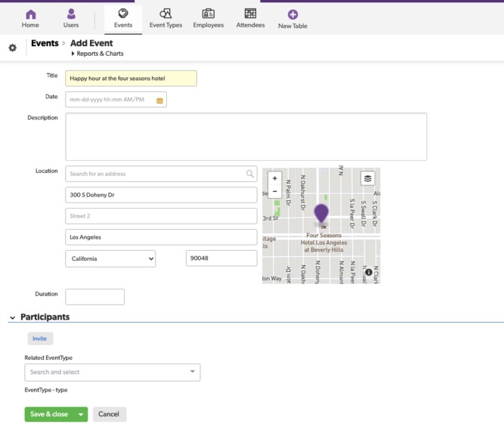Edit the Los Angeles city field

(161, 237)
